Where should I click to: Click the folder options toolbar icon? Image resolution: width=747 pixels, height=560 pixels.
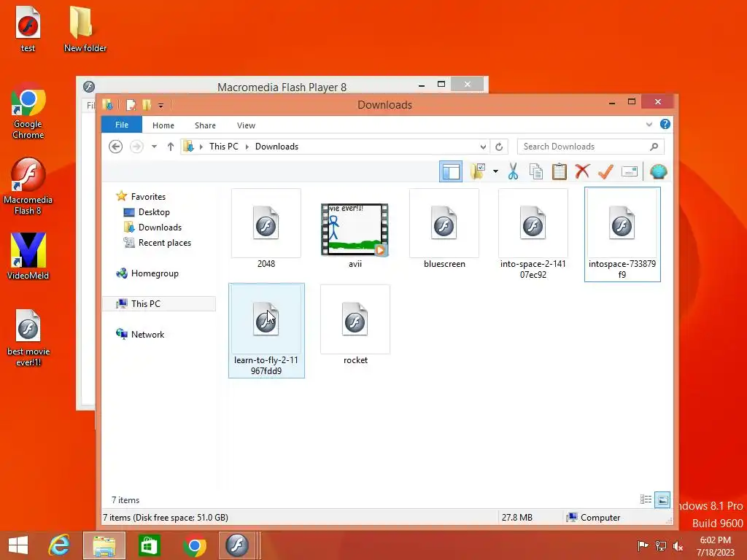(477, 171)
